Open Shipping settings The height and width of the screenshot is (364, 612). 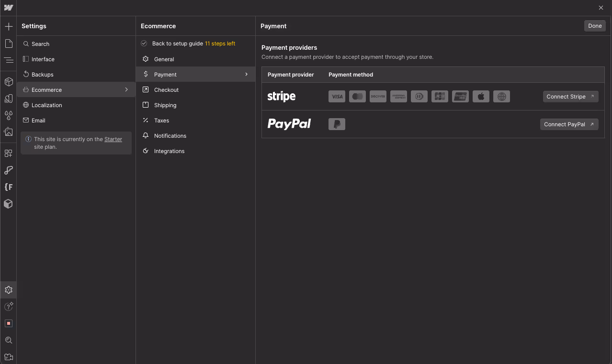(x=195, y=105)
